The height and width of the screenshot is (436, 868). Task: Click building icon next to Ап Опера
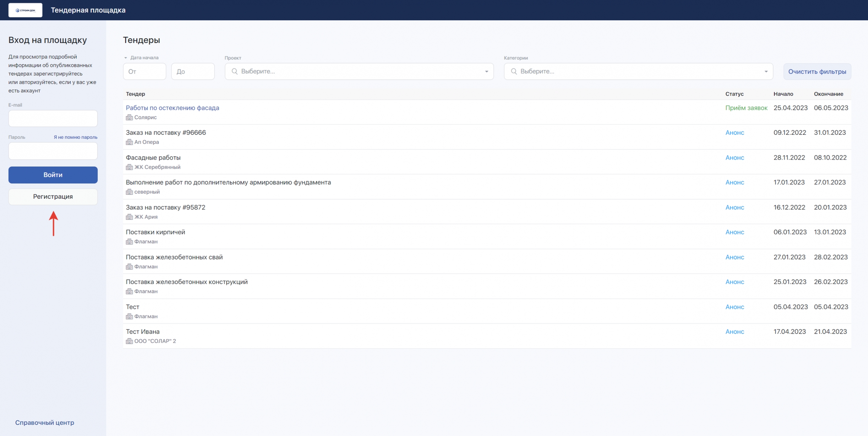(129, 142)
